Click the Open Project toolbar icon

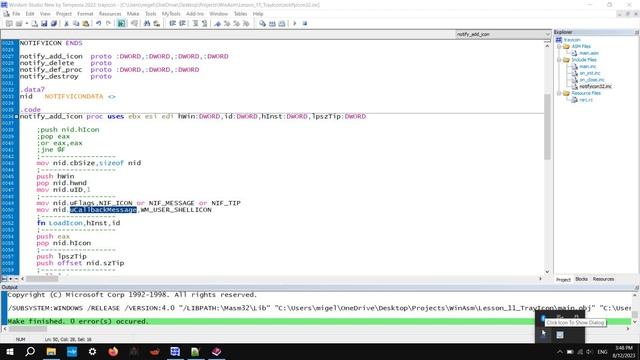pyautogui.click(x=19, y=24)
